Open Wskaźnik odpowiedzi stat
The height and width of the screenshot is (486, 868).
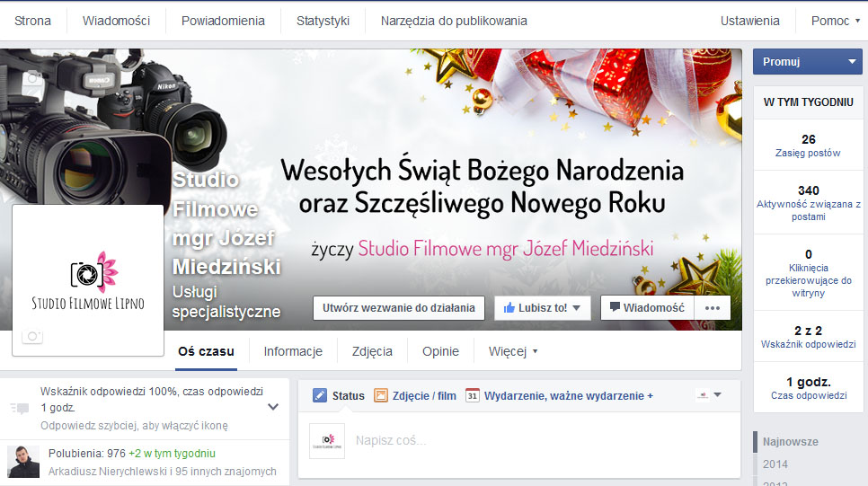pyautogui.click(x=808, y=337)
